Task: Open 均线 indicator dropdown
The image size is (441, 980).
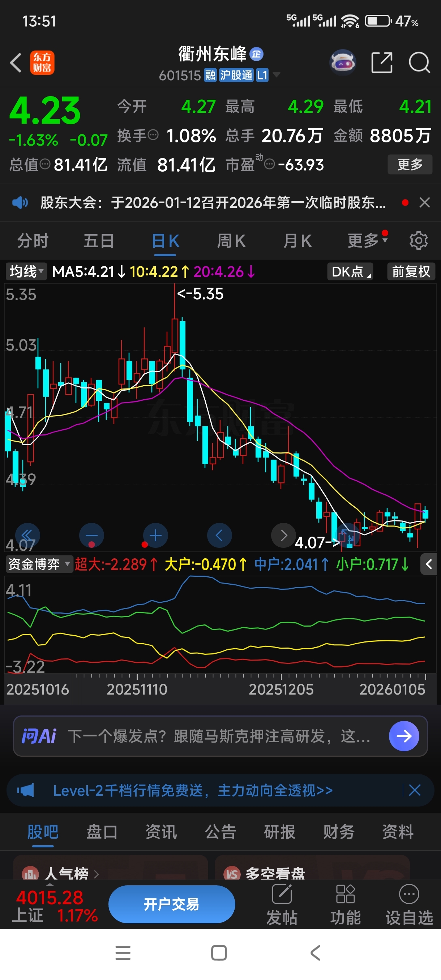Action: pyautogui.click(x=26, y=272)
